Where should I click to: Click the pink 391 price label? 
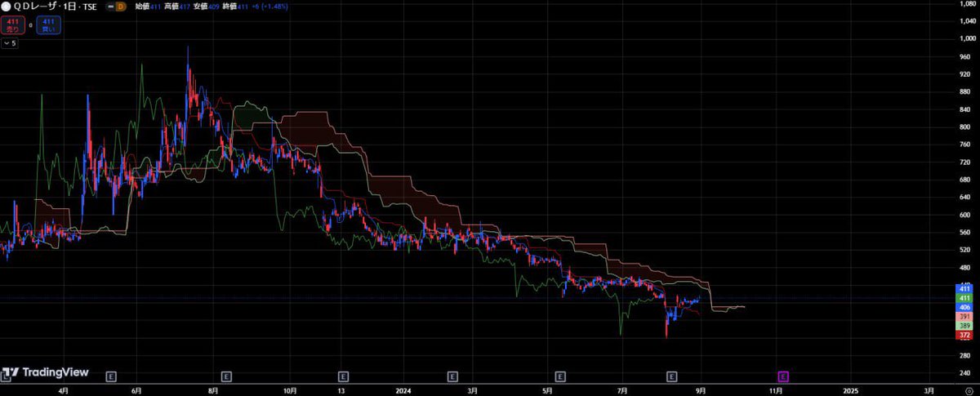click(964, 317)
